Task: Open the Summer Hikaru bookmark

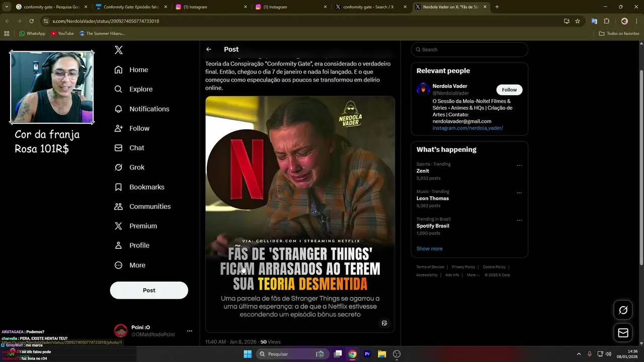Action: 102,34
